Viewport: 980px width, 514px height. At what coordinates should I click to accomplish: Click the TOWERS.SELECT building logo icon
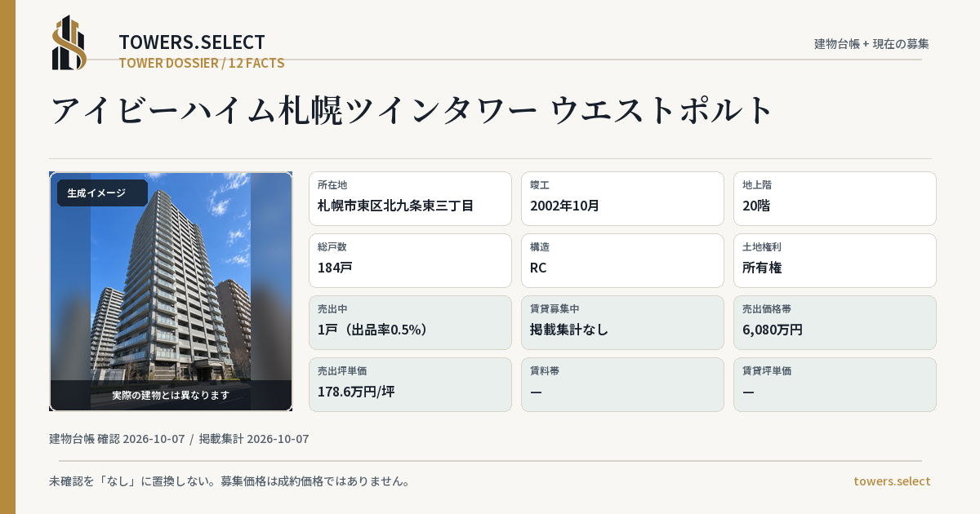[69, 42]
